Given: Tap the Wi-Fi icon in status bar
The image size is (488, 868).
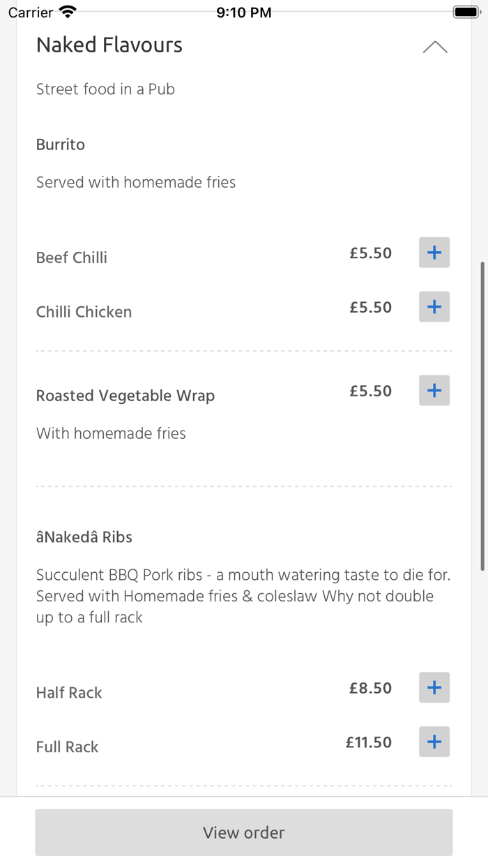Looking at the screenshot, I should click(x=66, y=10).
